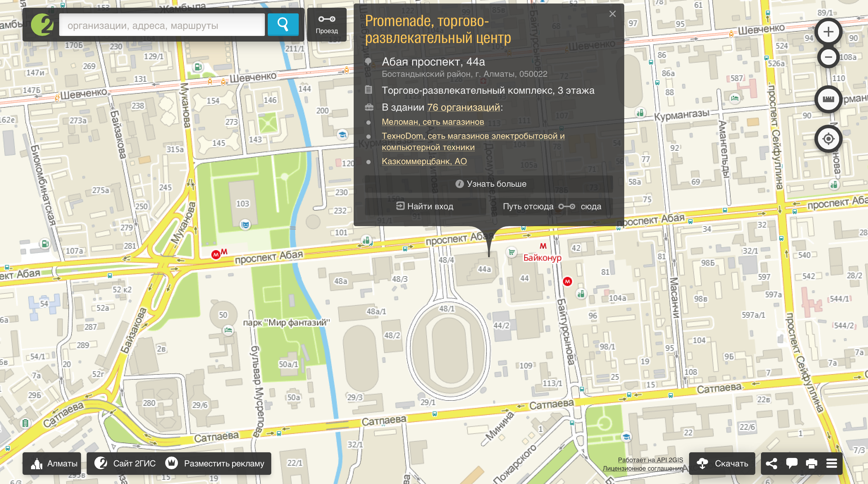Click the hotel bed marker near building 50
The image size is (868, 484).
click(x=228, y=330)
